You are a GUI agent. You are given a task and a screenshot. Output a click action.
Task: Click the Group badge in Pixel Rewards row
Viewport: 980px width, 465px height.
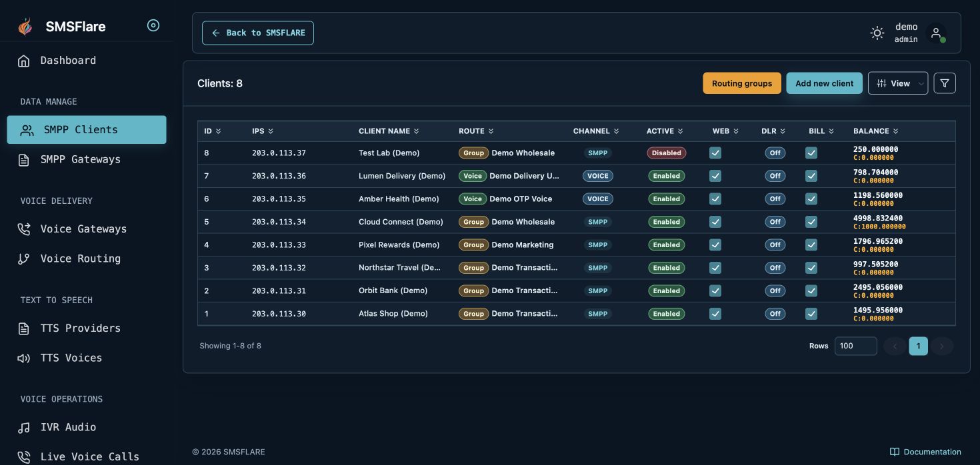(x=473, y=244)
